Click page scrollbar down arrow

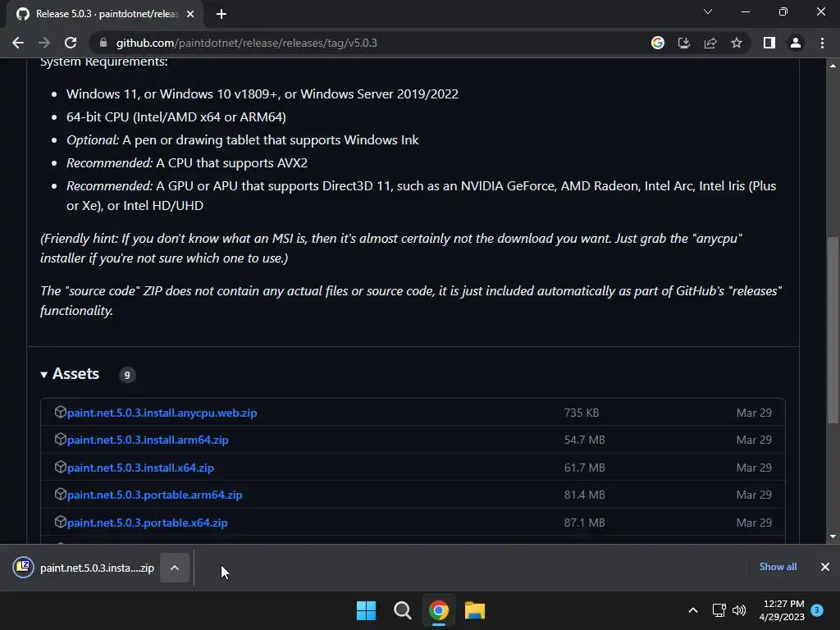coord(833,536)
